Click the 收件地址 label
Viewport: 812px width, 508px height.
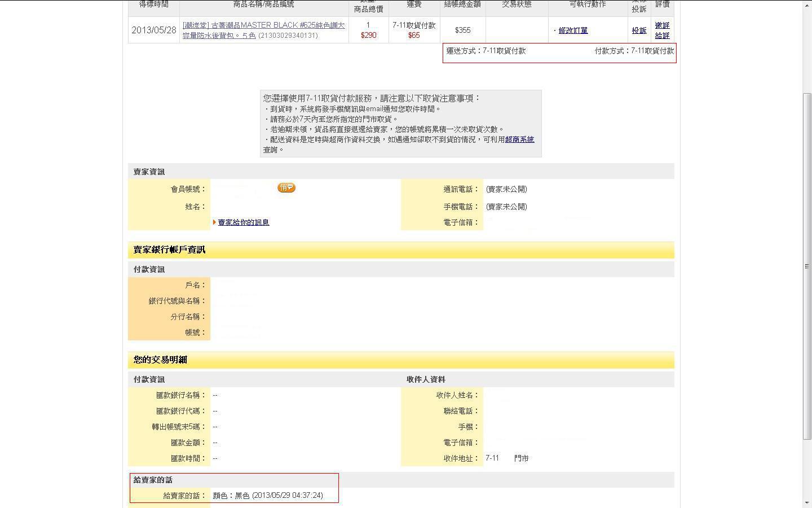(461, 458)
